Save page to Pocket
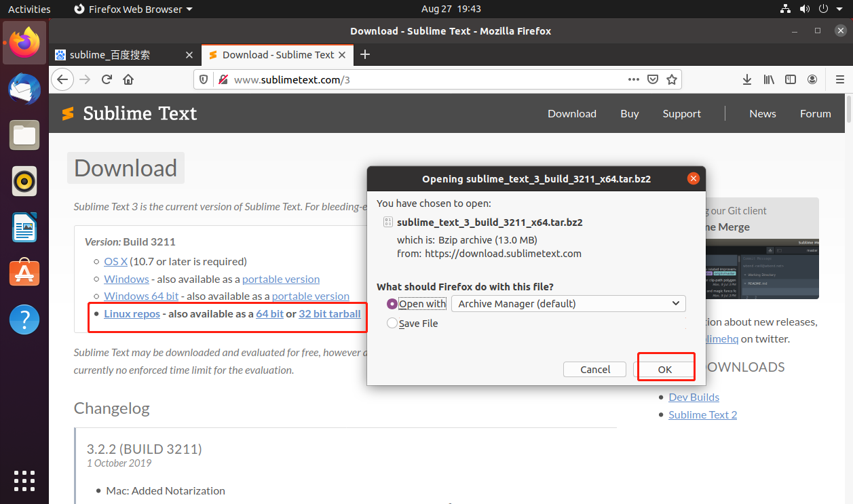This screenshot has height=504, width=853. [x=653, y=79]
